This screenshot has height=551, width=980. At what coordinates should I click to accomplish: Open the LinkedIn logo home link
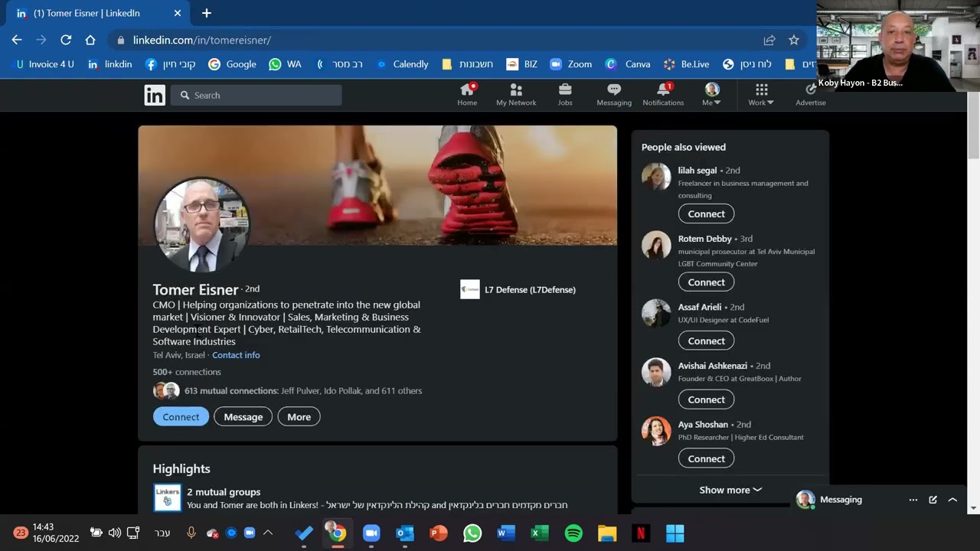(155, 95)
